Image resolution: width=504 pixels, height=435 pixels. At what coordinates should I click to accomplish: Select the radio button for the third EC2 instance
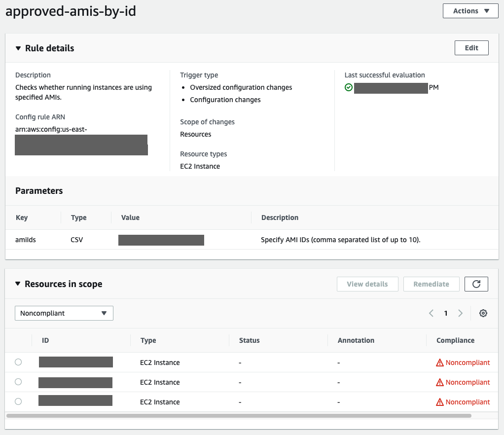(18, 401)
